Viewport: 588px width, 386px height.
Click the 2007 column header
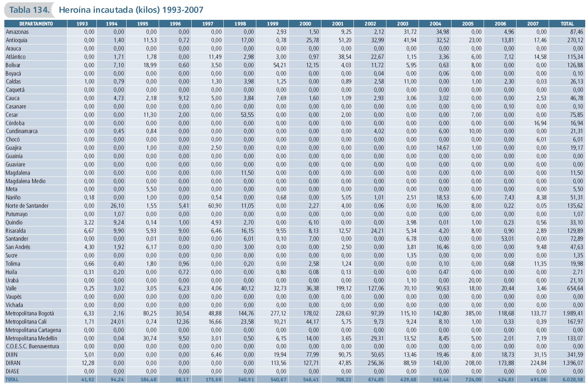(x=533, y=24)
